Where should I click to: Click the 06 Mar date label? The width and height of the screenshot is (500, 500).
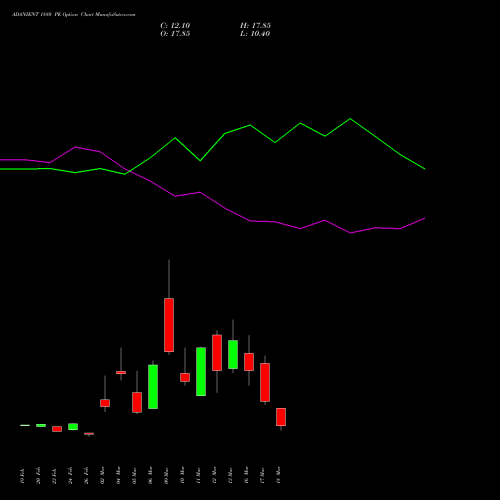click(x=150, y=476)
